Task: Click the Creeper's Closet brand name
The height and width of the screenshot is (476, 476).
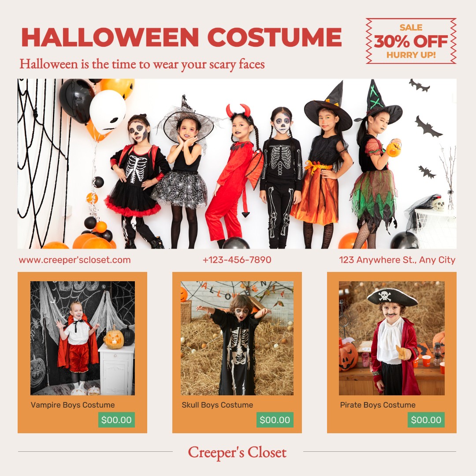Action: (237, 452)
